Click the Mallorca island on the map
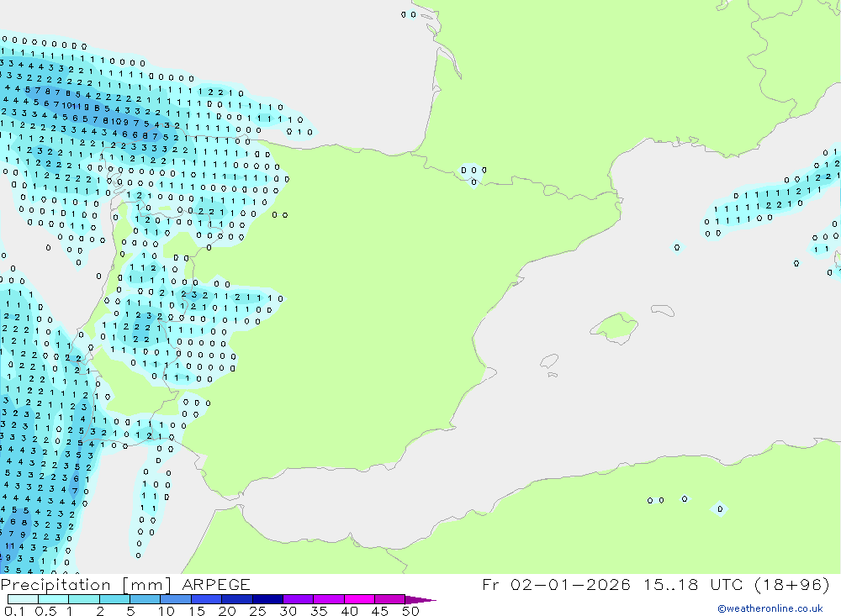The height and width of the screenshot is (616, 841). click(615, 327)
